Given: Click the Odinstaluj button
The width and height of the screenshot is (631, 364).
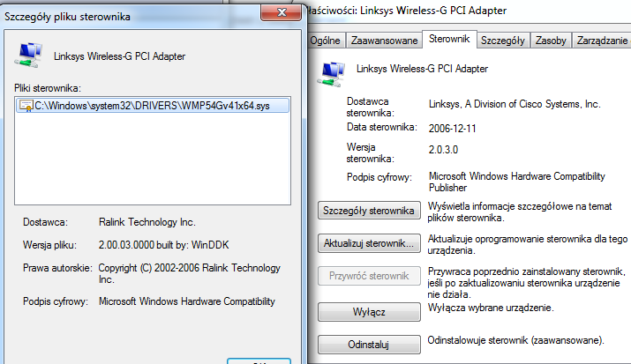Looking at the screenshot, I should 369,345.
